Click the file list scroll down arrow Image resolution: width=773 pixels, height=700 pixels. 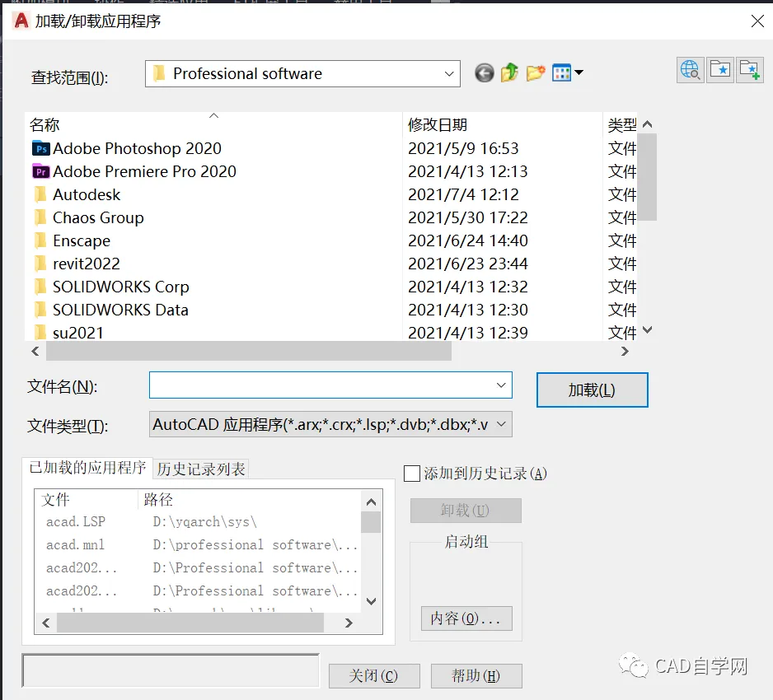pos(647,330)
